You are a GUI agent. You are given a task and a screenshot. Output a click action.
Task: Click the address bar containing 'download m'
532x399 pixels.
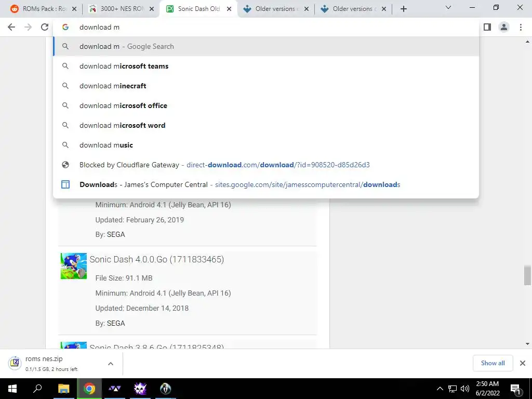[x=266, y=27]
